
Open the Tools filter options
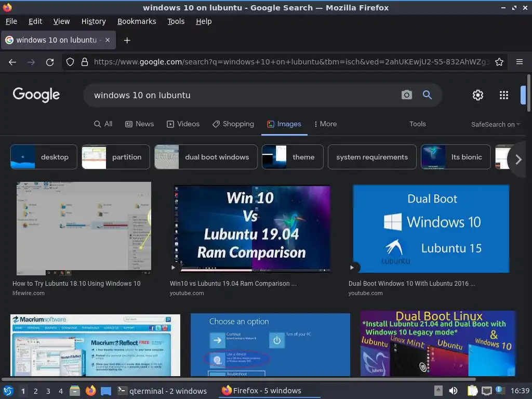coord(417,124)
